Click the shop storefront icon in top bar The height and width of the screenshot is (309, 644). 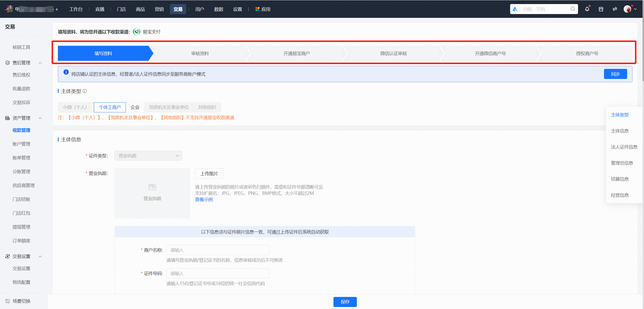pyautogui.click(x=601, y=9)
